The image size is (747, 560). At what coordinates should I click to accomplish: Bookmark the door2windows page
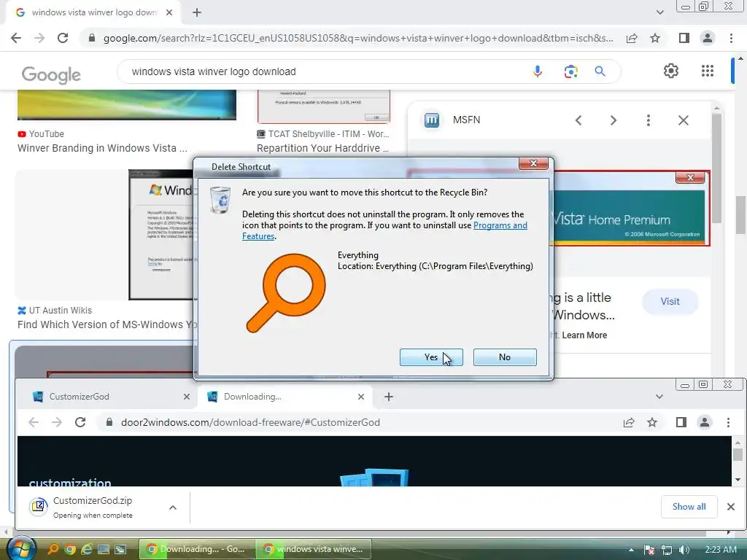click(x=652, y=422)
